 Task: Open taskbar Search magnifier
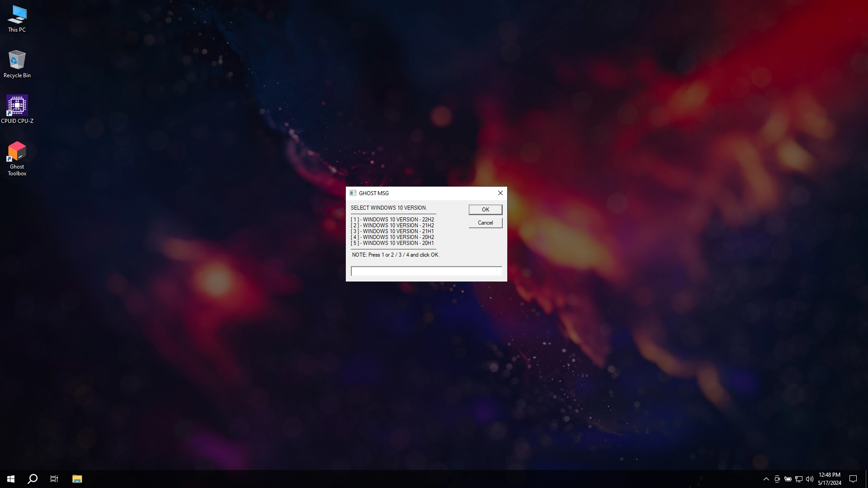(x=33, y=479)
